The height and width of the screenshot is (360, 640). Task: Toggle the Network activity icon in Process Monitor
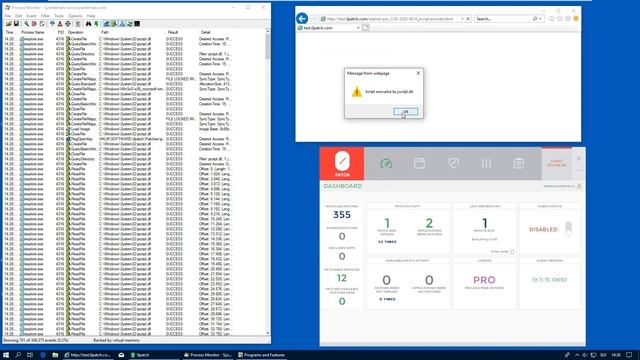122,24
